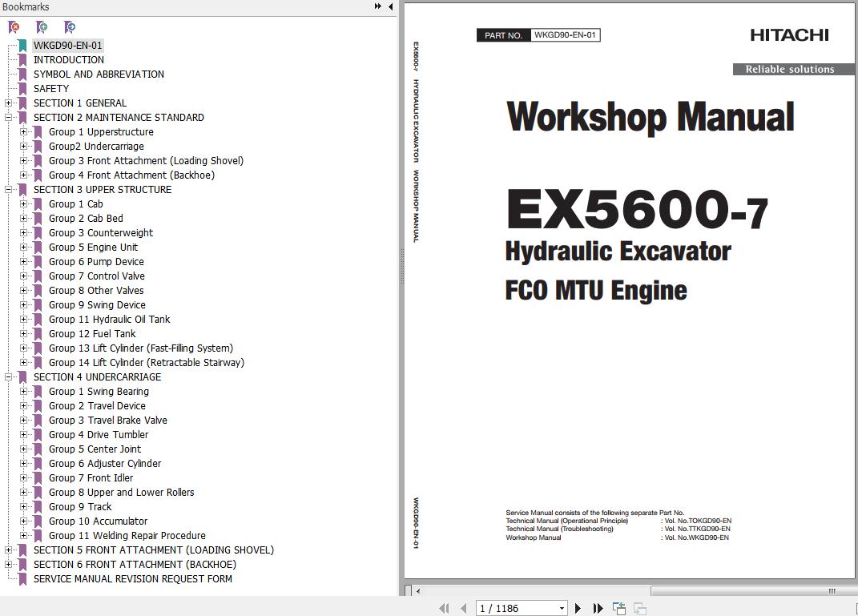Click the Group 2 Cab Bed bookmark icon

[38, 218]
